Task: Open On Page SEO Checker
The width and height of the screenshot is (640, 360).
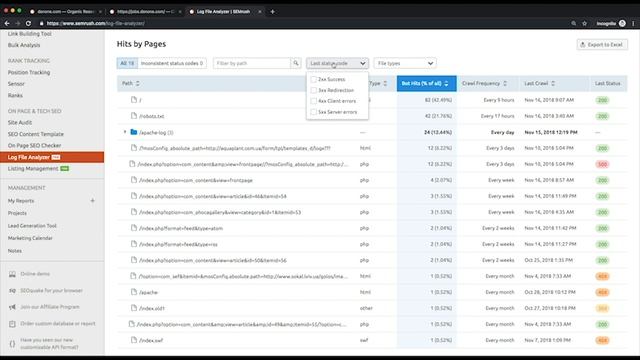Action: 34,145
